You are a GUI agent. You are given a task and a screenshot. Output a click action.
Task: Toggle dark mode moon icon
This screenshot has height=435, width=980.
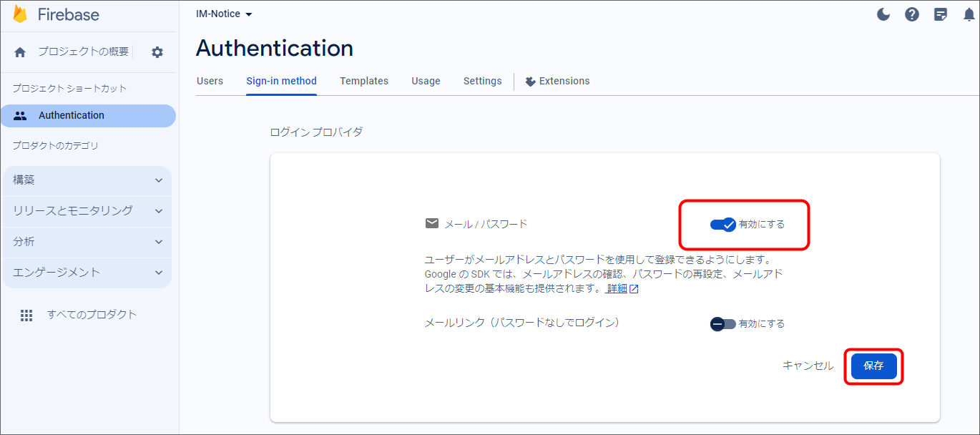(x=883, y=14)
